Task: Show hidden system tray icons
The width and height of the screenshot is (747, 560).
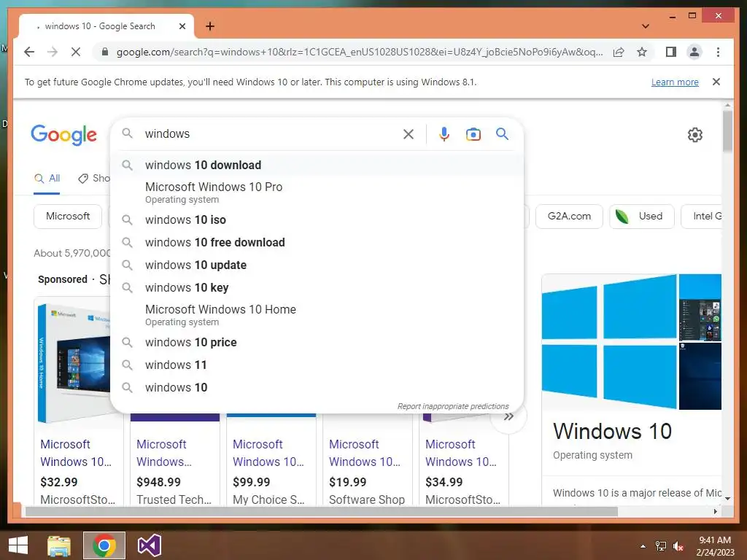Action: coord(643,546)
